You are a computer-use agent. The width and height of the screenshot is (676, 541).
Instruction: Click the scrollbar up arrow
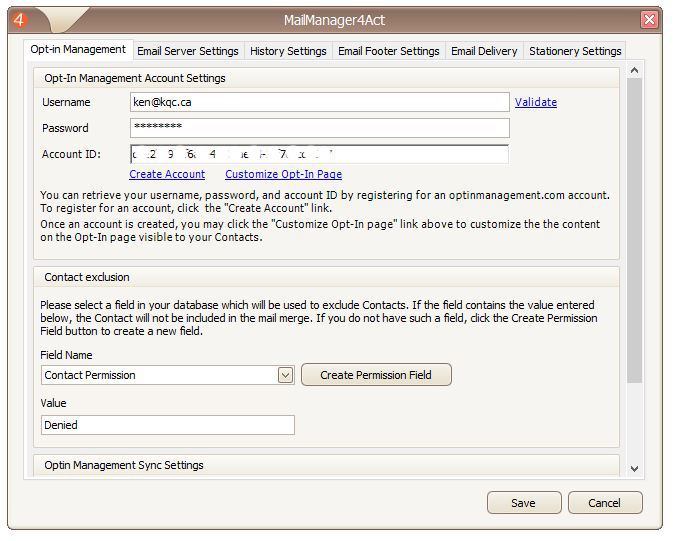click(634, 70)
